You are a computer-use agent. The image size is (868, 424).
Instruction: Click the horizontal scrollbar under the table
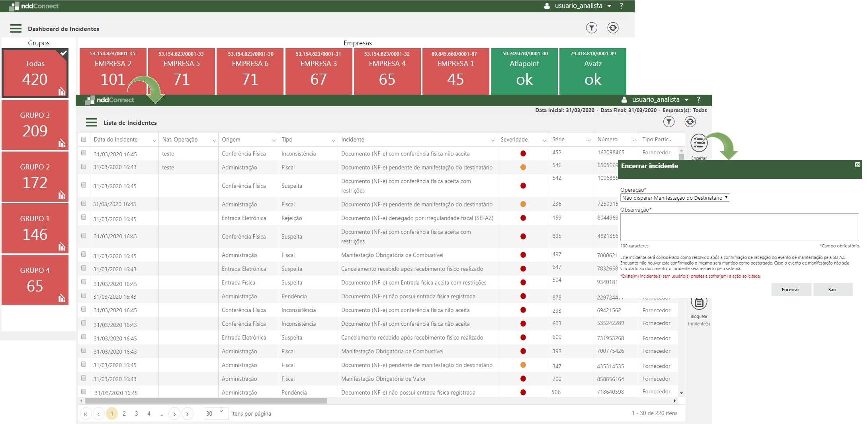click(205, 401)
